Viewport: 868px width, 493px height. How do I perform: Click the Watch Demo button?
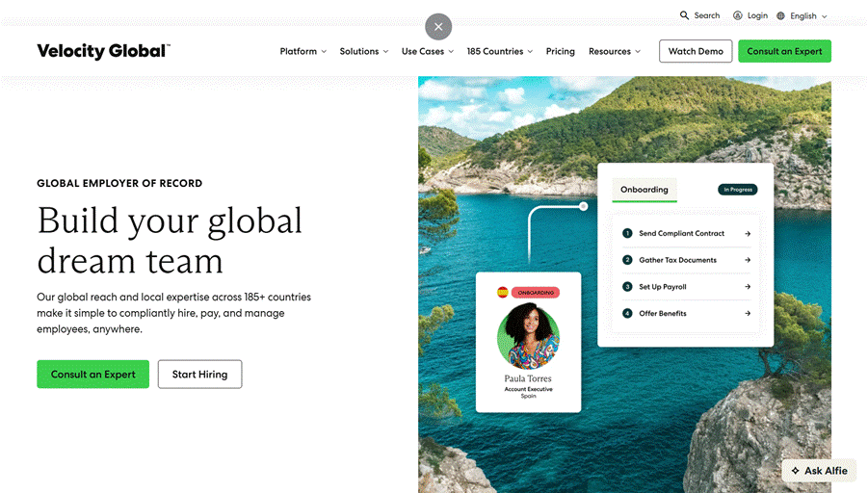click(696, 52)
